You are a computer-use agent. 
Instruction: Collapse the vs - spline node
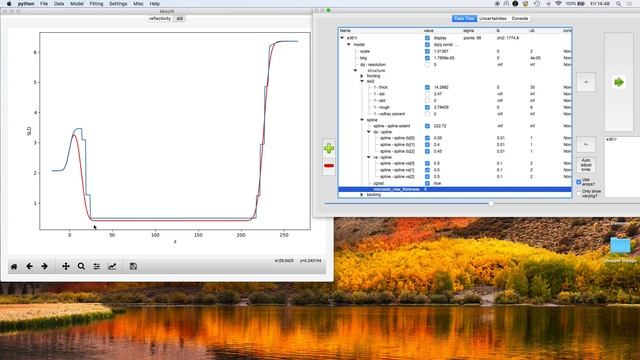point(368,157)
